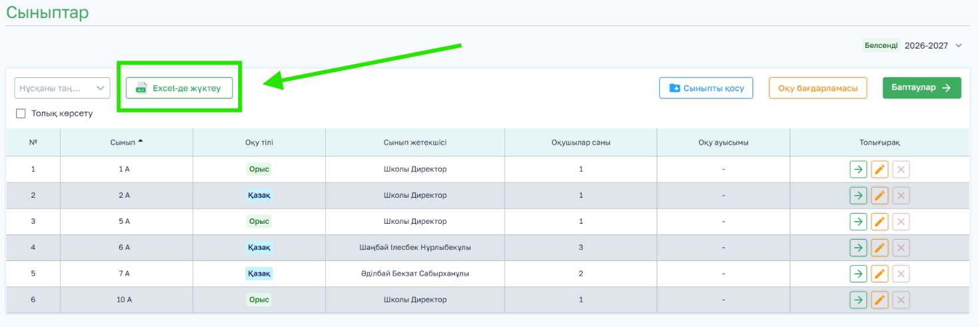The image size is (980, 327).
Task: Click the Қазақ tag in row 7 А
Action: pyautogui.click(x=259, y=274)
